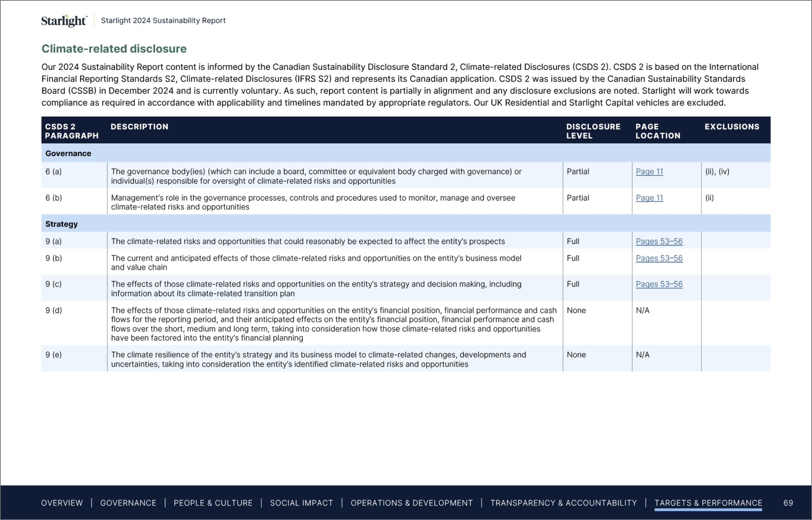This screenshot has height=520, width=812.
Task: Click Starlight 2024 Sustainability Report title
Action: click(163, 20)
